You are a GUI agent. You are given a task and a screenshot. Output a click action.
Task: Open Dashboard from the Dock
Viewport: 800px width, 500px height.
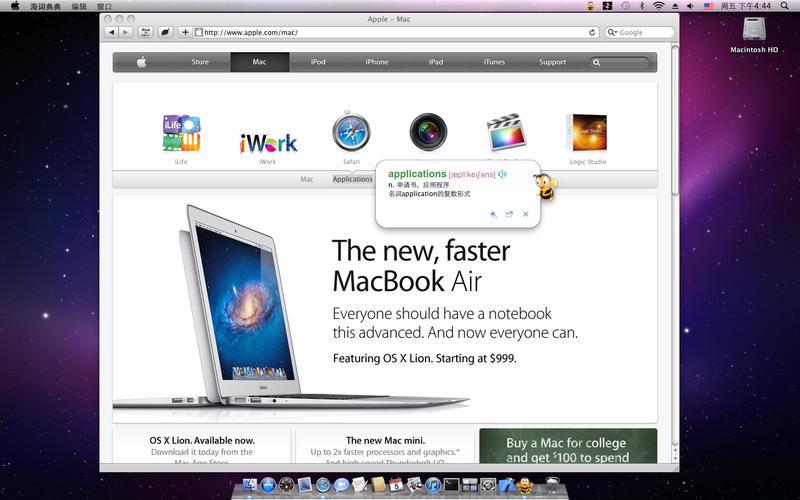coord(286,485)
